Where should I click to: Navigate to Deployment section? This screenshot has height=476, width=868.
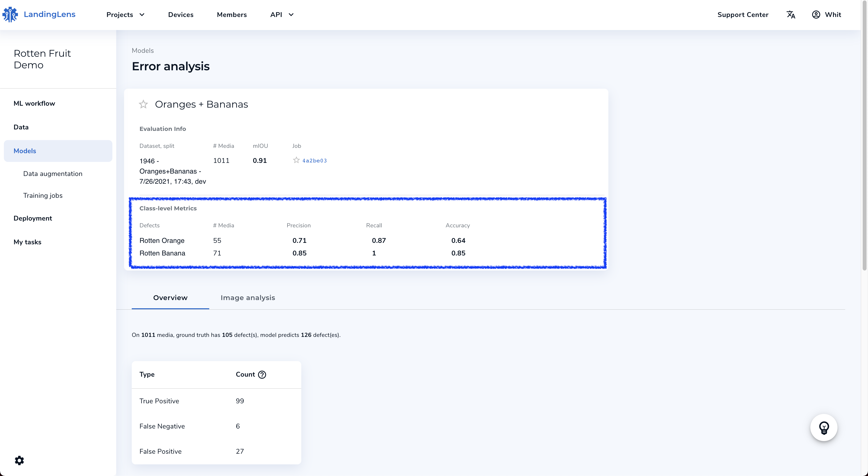[x=33, y=218]
